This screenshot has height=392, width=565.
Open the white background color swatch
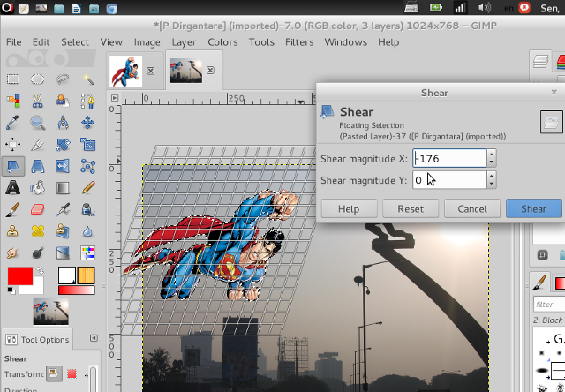click(x=36, y=288)
